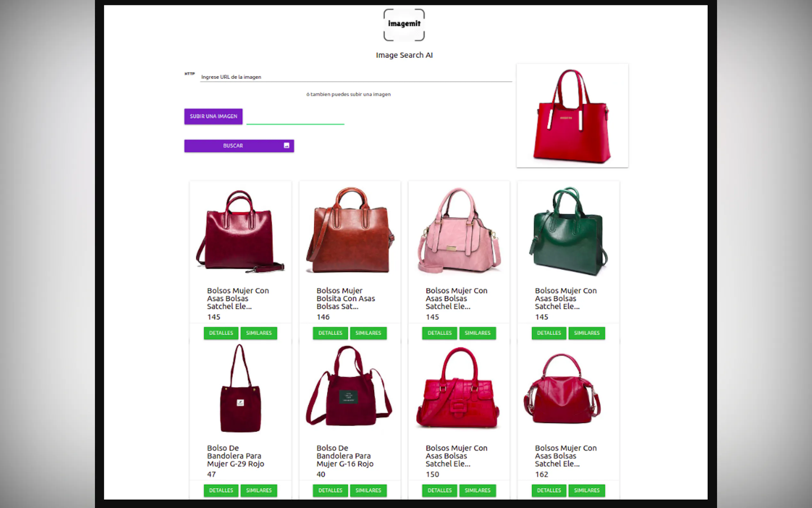
Task: Select the green handbag product thumbnail
Action: [568, 231]
